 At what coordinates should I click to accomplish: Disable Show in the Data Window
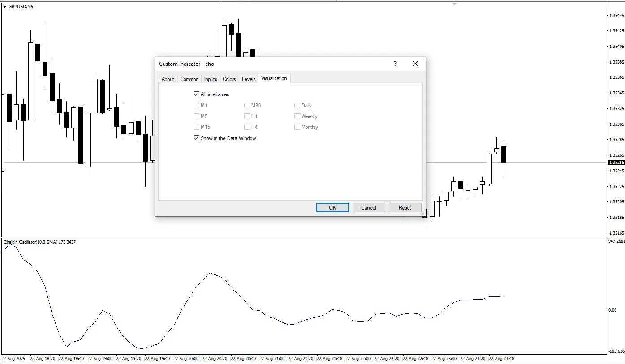click(x=196, y=138)
